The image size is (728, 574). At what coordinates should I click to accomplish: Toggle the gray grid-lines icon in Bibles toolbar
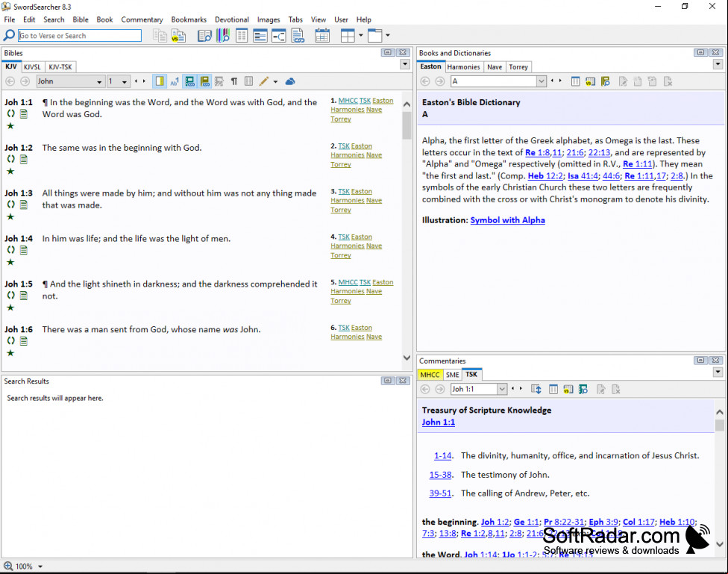pos(249,81)
